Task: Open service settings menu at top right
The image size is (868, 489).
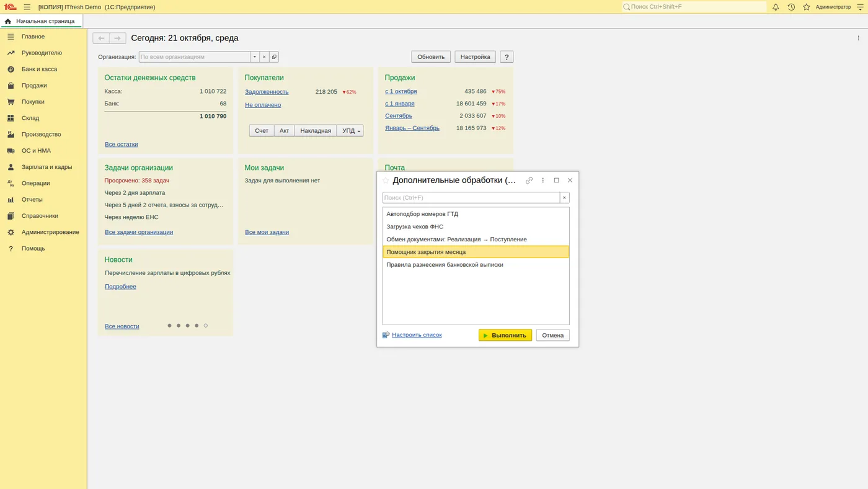Action: coord(859,7)
